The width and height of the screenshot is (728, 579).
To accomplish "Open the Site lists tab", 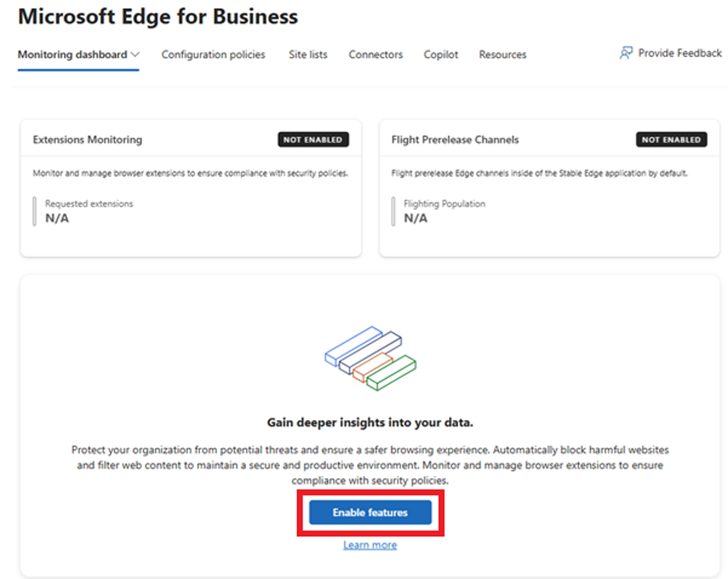I will click(x=308, y=55).
